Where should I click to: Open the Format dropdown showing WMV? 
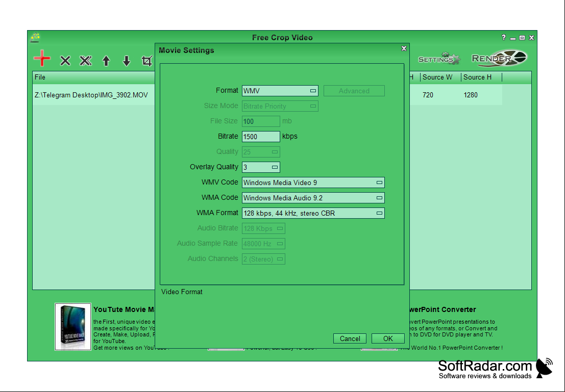click(280, 91)
